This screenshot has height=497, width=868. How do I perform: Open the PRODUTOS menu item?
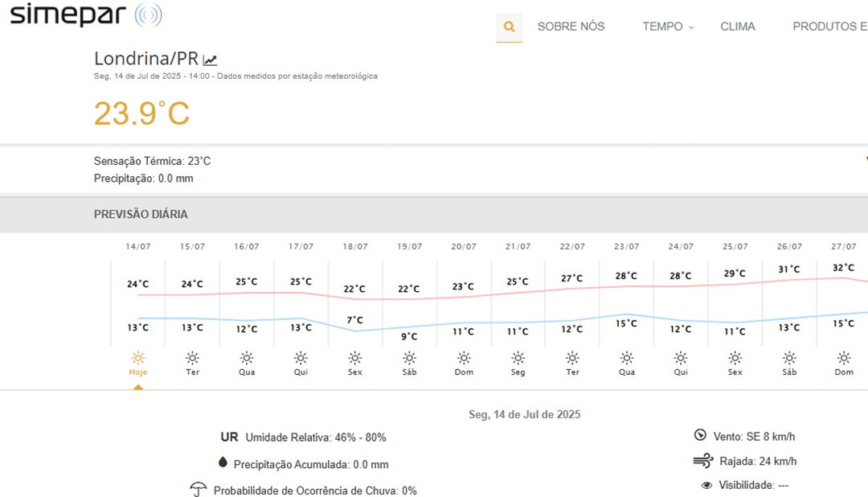click(x=828, y=27)
